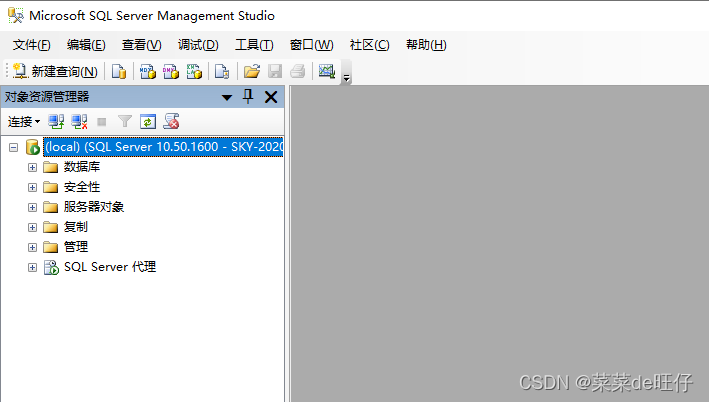Click the 安全性 folder icon
The width and height of the screenshot is (709, 402).
[51, 187]
